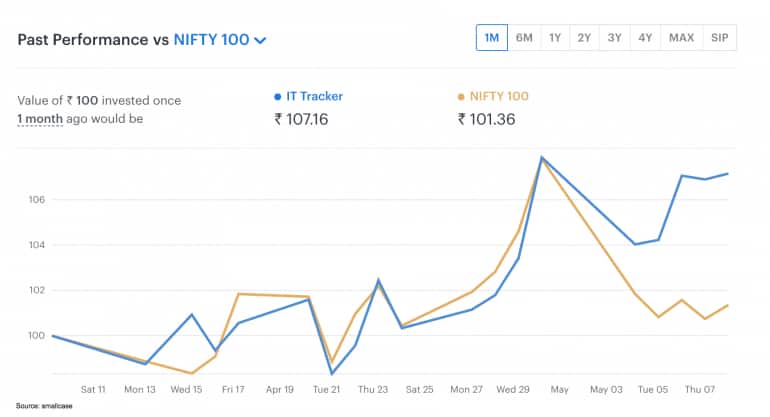Click the 'May' axis label
The width and height of the screenshot is (770, 417).
point(559,389)
